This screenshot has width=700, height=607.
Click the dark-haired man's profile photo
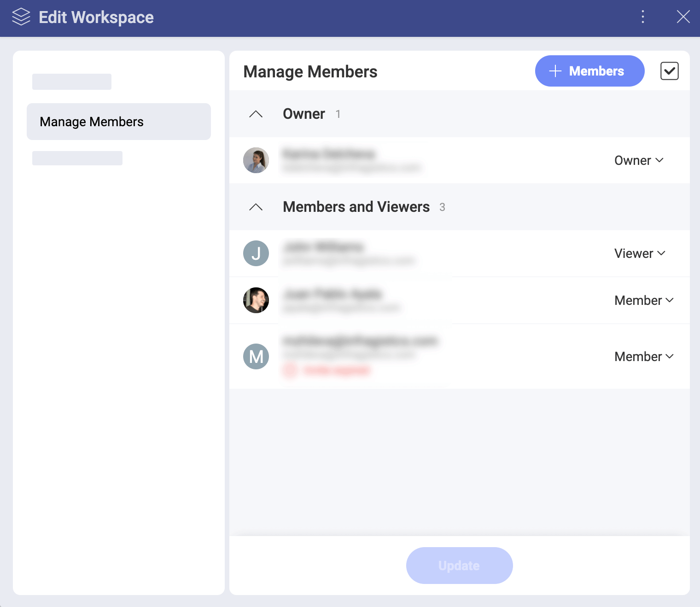pos(256,300)
